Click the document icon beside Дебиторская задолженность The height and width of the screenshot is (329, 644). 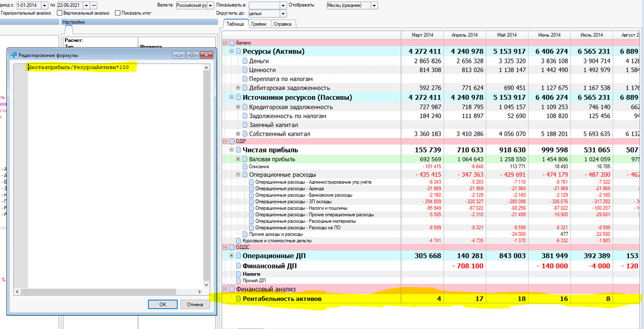[245, 88]
